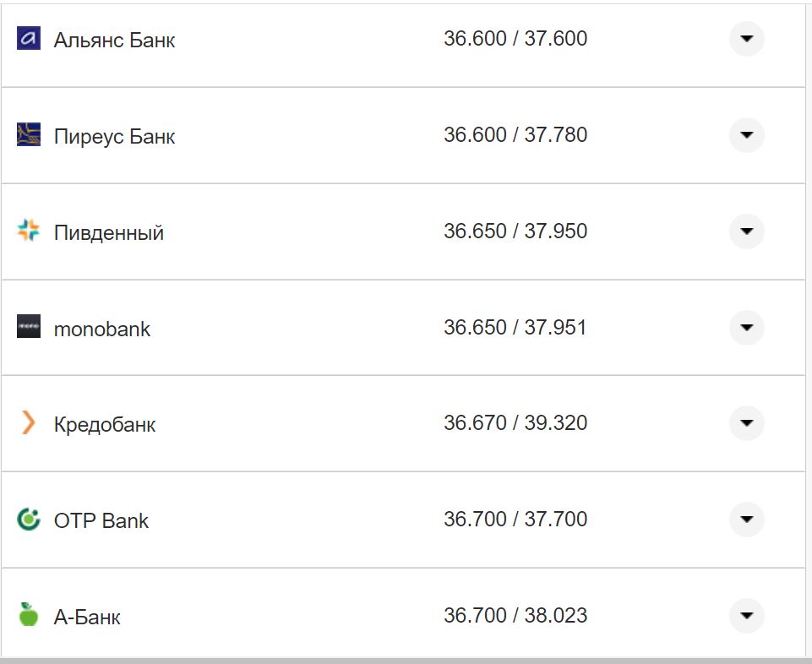Click the Пивденный bank logo icon
The image size is (812, 664).
point(29,231)
